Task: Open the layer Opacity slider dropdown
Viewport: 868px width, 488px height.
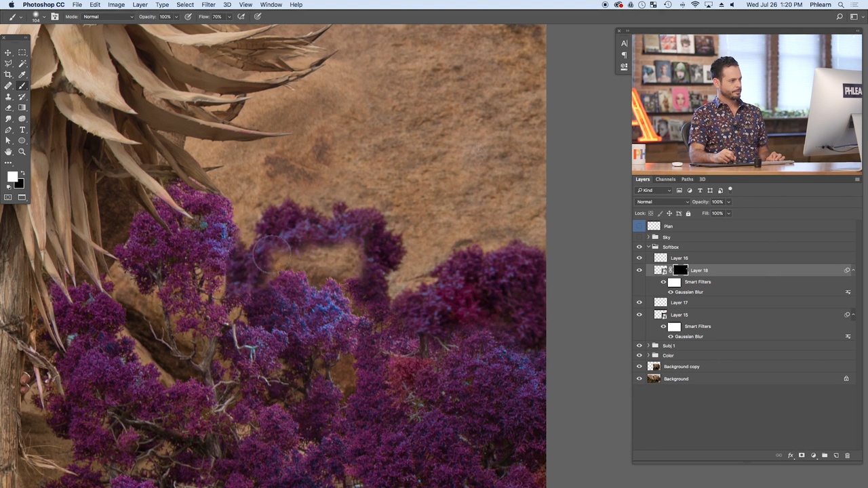Action: [x=729, y=202]
